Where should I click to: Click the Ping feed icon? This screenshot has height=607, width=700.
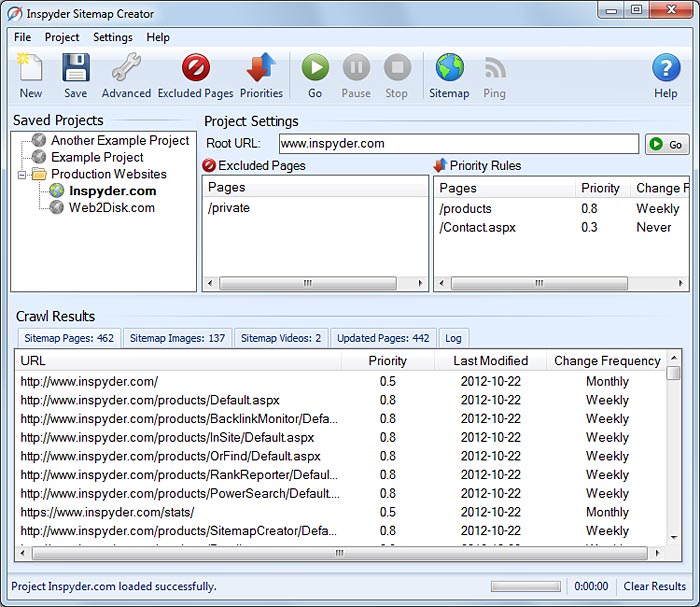(x=495, y=68)
